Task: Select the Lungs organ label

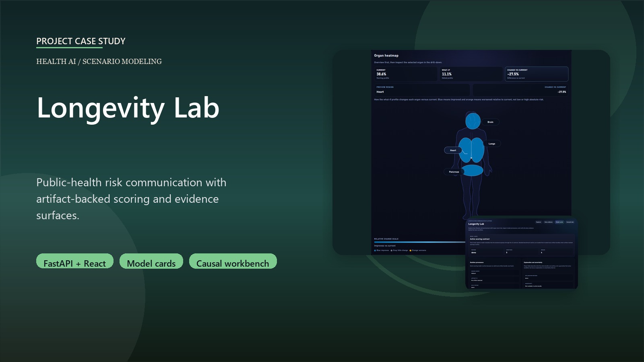Action: coord(492,144)
